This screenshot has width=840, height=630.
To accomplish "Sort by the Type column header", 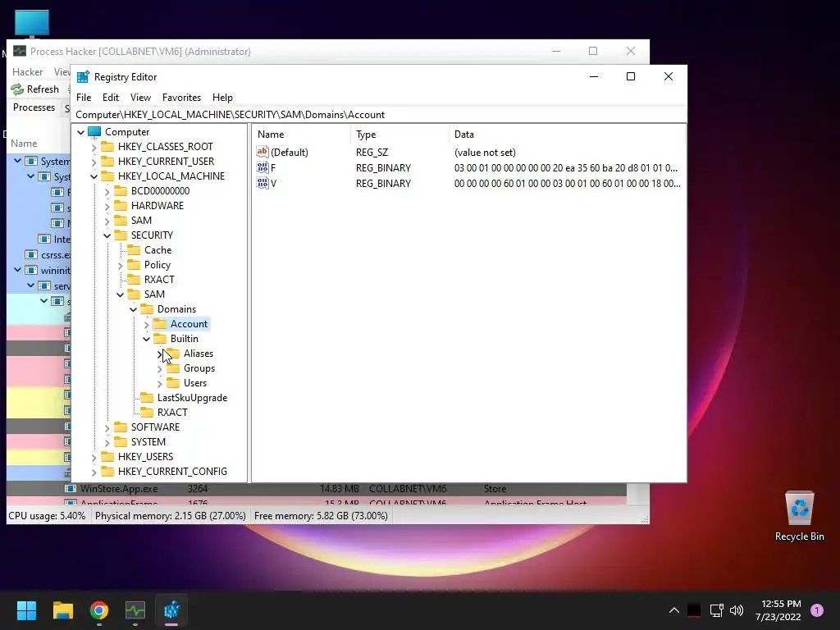I will coord(399,135).
